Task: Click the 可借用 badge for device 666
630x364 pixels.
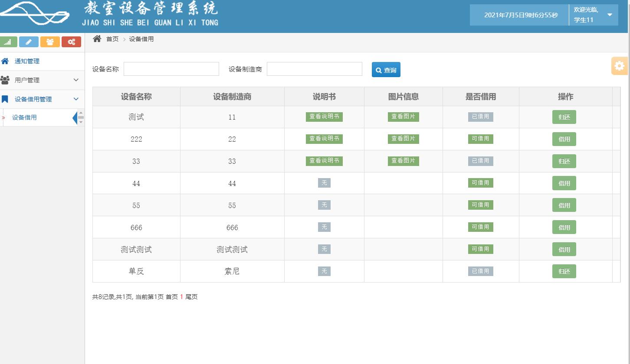Action: click(x=480, y=227)
